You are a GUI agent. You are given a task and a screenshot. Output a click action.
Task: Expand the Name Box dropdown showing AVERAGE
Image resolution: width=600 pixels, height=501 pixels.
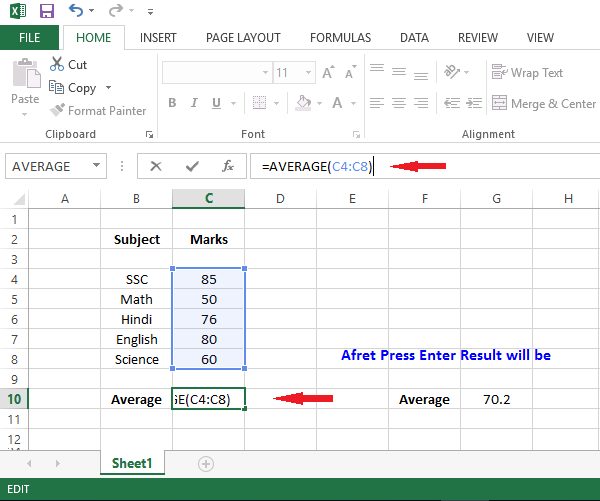[96, 165]
